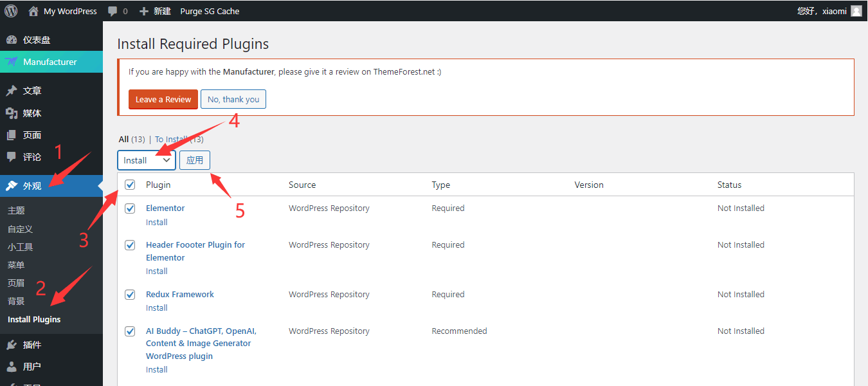Click the 应用 apply button

pos(195,160)
